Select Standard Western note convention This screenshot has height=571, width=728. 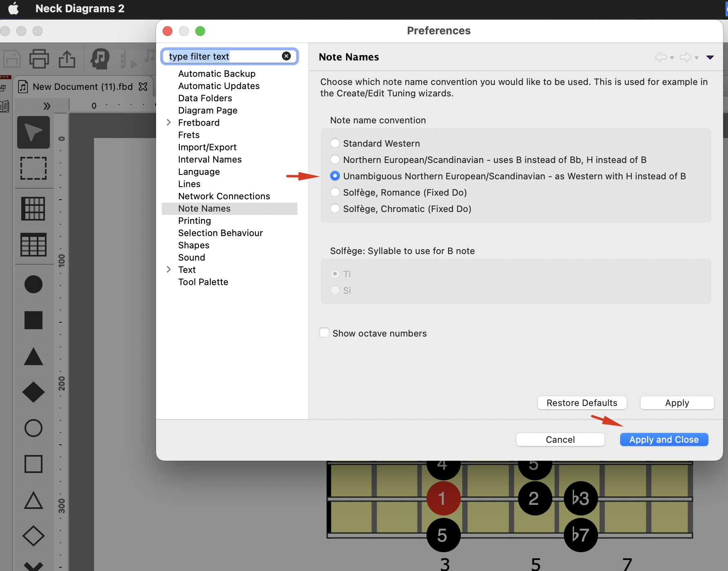(x=335, y=143)
